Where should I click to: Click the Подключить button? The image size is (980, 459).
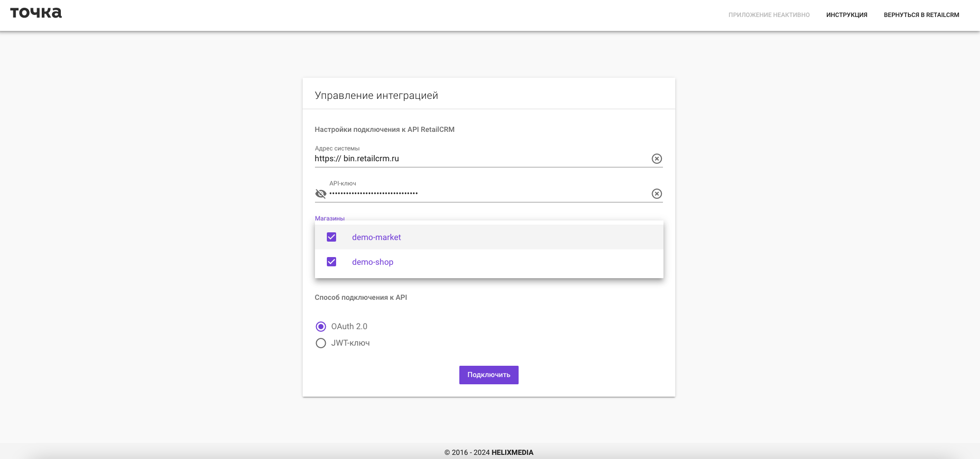[x=489, y=375]
